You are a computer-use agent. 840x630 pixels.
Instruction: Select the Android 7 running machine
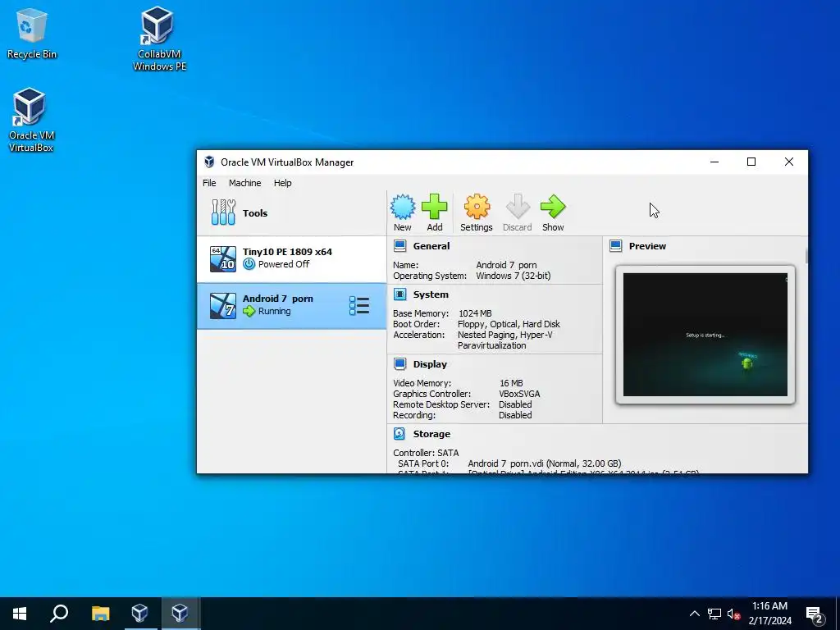[291, 306]
